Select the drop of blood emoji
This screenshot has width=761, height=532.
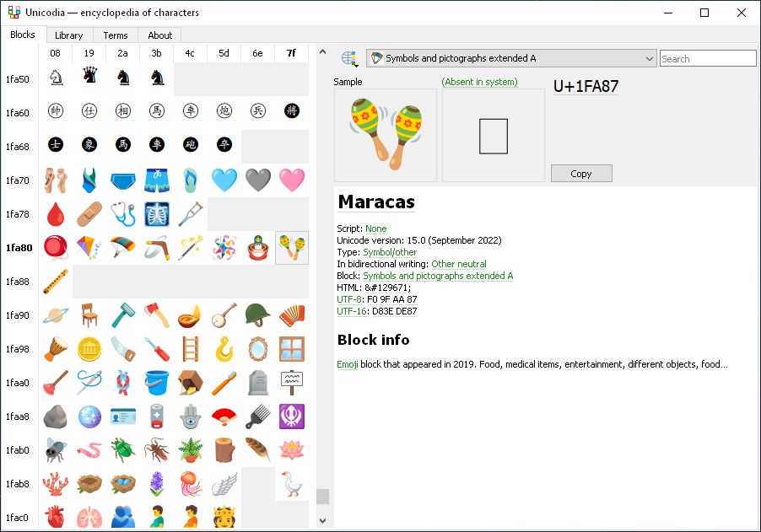coord(55,212)
